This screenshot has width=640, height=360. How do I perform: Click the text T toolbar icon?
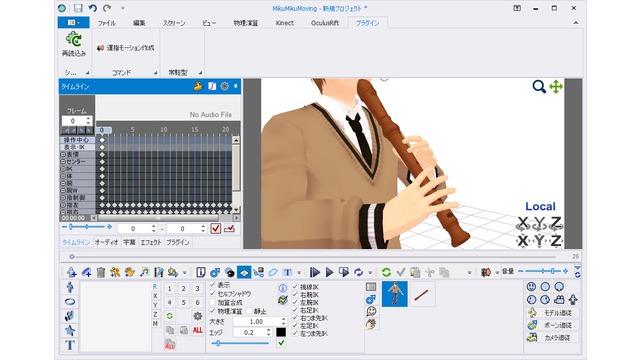pos(287,272)
